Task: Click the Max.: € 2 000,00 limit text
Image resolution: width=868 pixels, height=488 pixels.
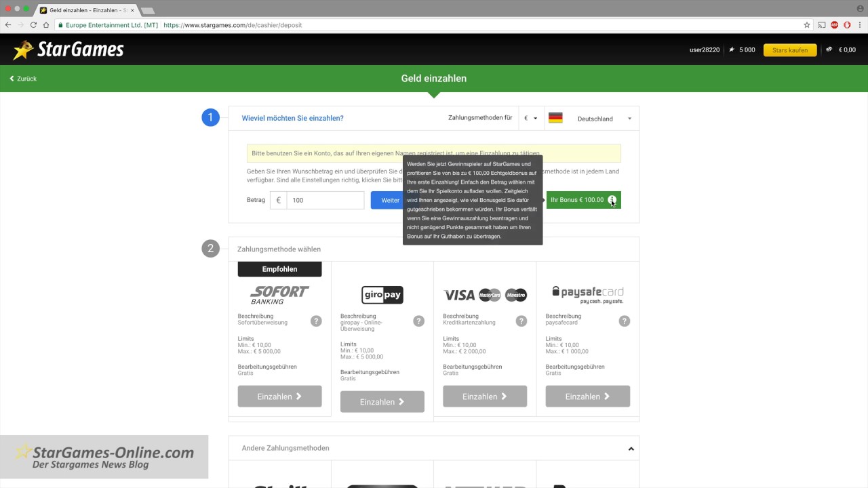Action: pos(465,352)
